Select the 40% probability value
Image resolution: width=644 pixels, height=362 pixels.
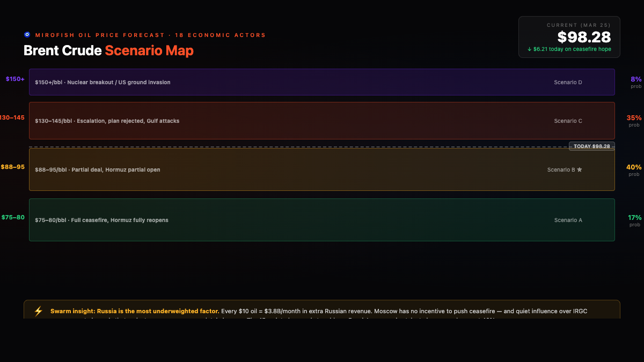(634, 167)
